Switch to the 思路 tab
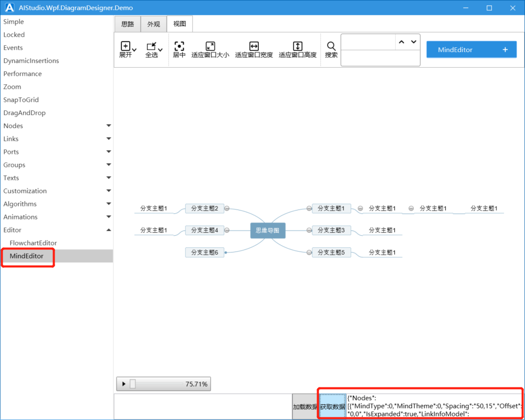 coord(128,24)
